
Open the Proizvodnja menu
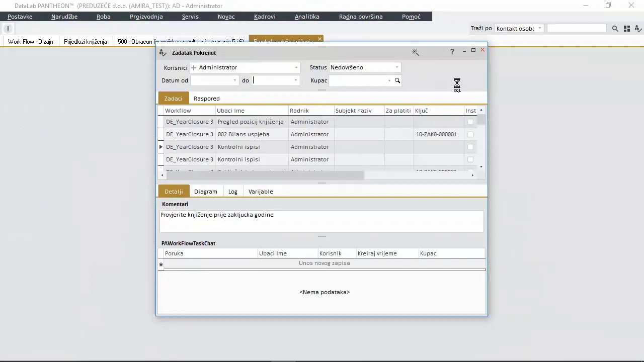(146, 17)
